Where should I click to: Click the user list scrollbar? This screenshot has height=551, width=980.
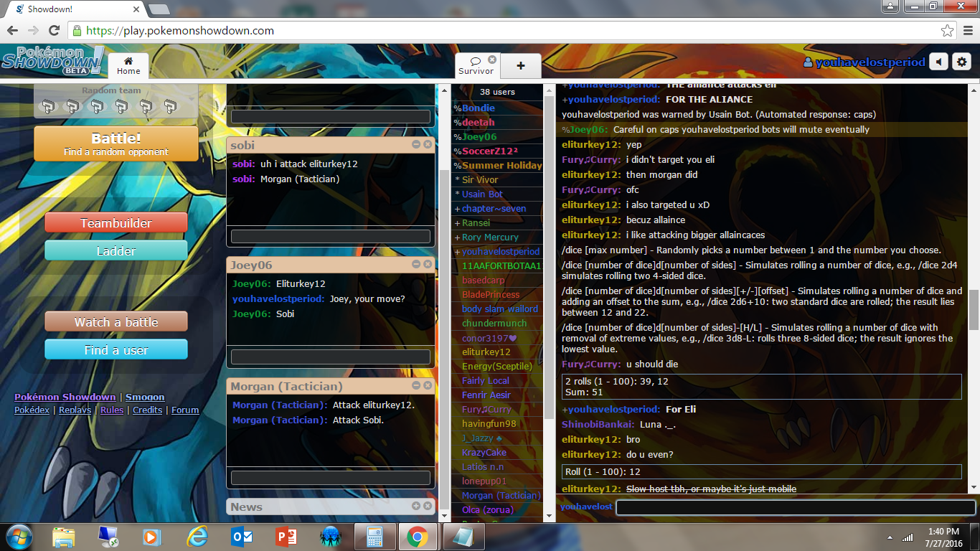click(549, 258)
